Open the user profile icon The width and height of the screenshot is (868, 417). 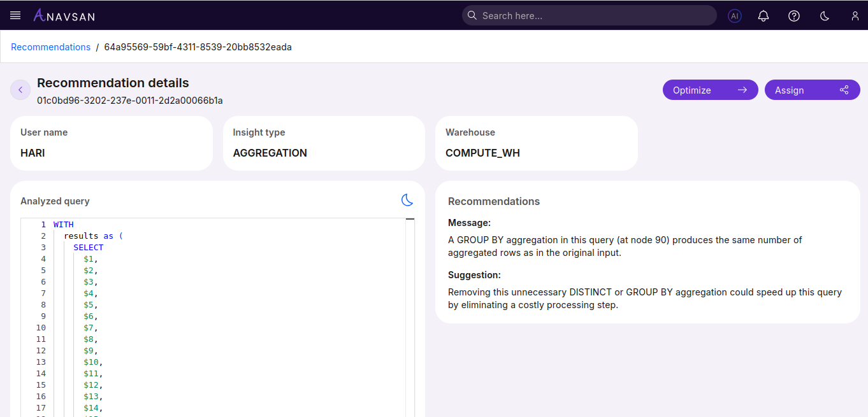coord(855,16)
